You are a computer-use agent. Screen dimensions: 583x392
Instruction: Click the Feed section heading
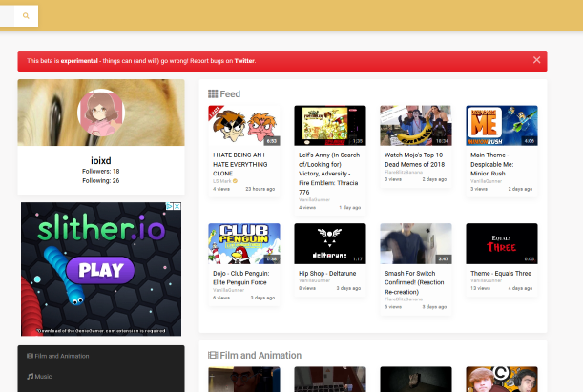click(x=230, y=94)
